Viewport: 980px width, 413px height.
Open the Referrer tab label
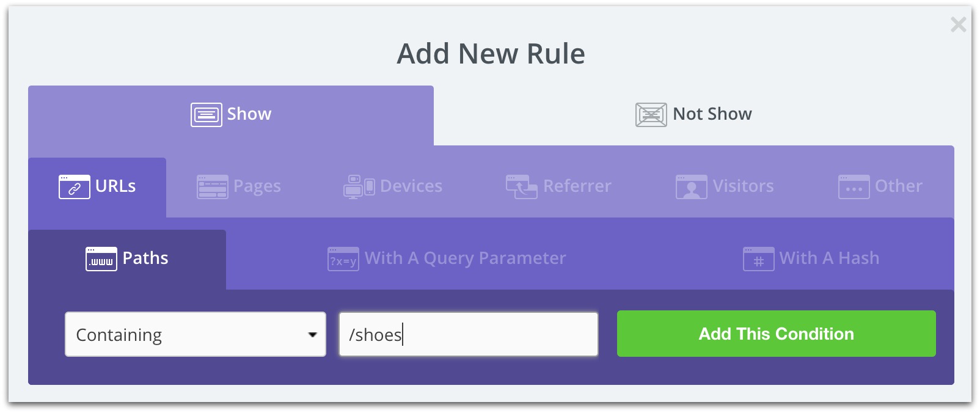[577, 186]
